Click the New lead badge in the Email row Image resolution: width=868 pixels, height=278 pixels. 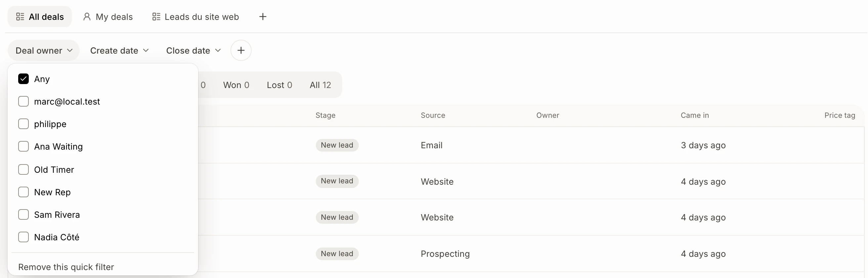pos(337,145)
